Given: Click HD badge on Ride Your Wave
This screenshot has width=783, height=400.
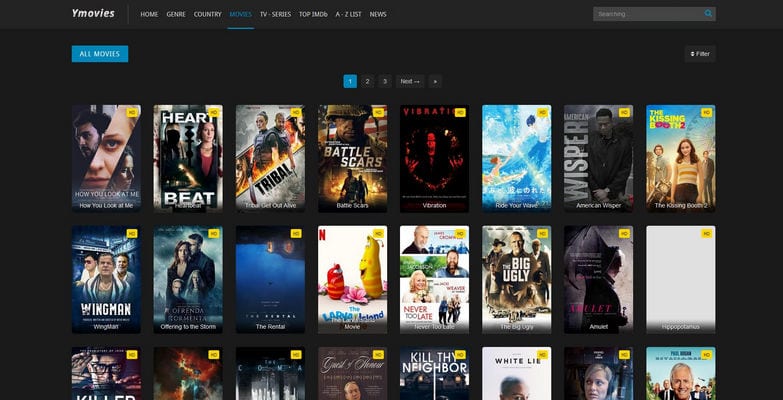Looking at the screenshot, I should (x=542, y=113).
